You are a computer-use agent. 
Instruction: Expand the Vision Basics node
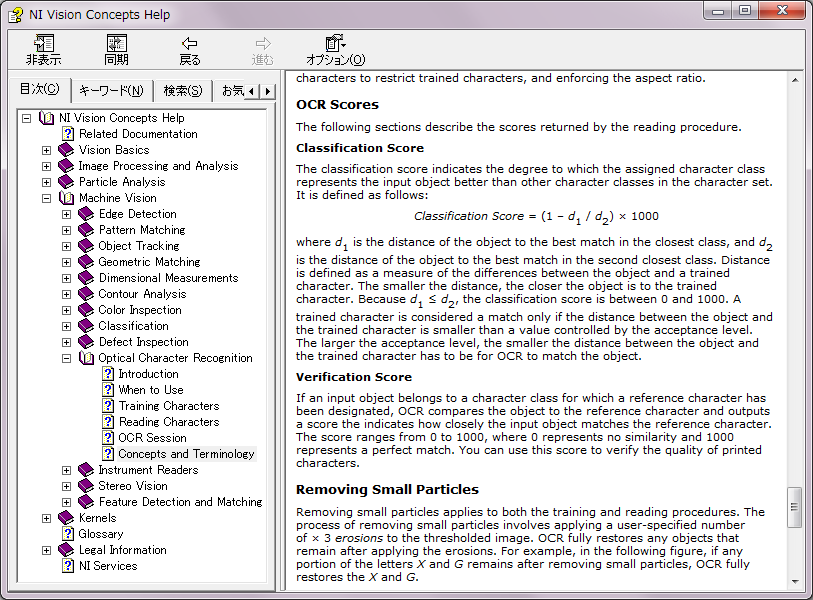(47, 150)
